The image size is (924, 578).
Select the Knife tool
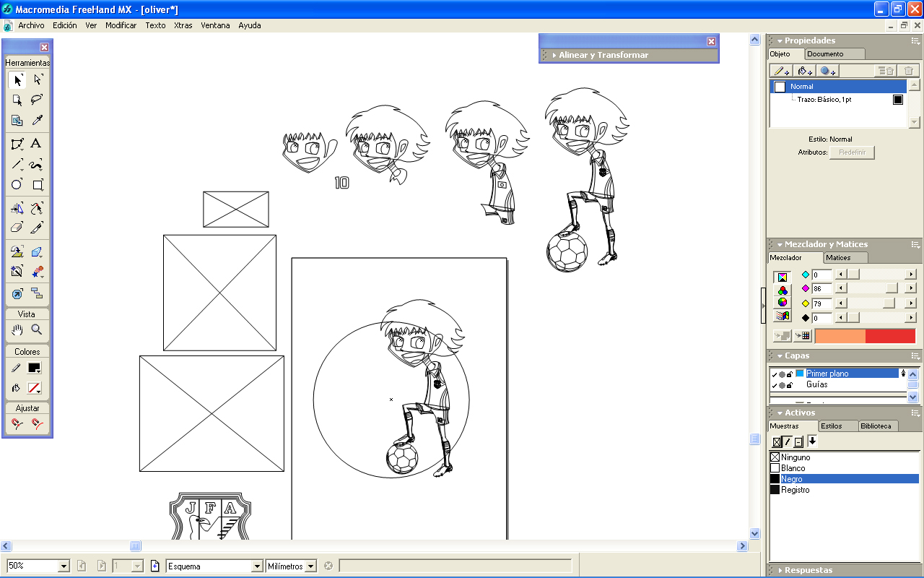(38, 228)
